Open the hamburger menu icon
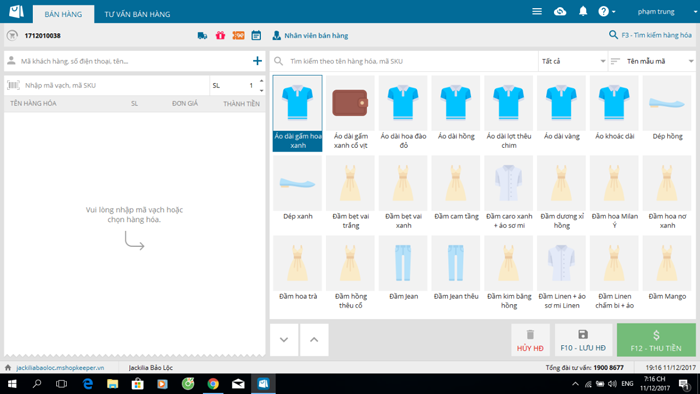Image resolution: width=700 pixels, height=394 pixels. pos(537,12)
